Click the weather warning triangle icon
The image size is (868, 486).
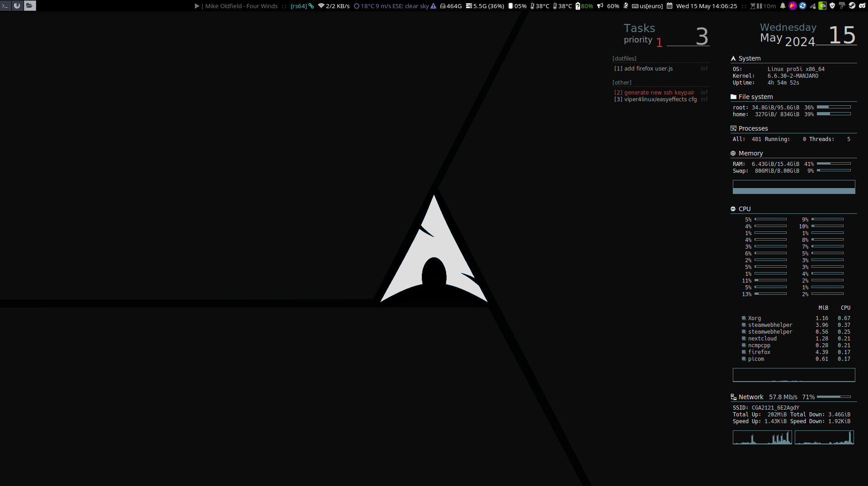[434, 6]
